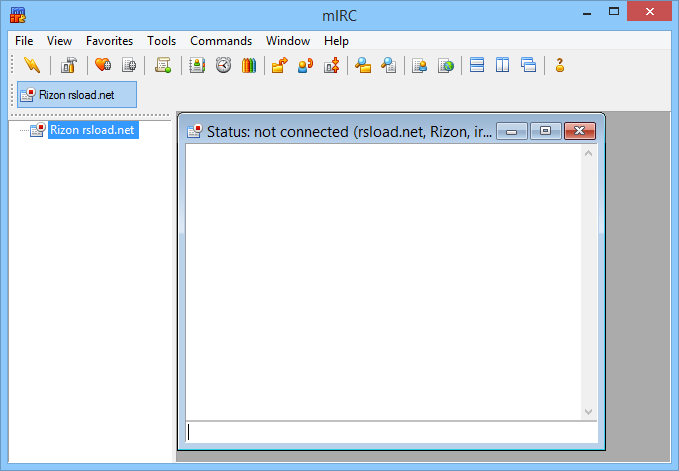Open Options via the hammer icon
This screenshot has width=679, height=471.
click(69, 66)
